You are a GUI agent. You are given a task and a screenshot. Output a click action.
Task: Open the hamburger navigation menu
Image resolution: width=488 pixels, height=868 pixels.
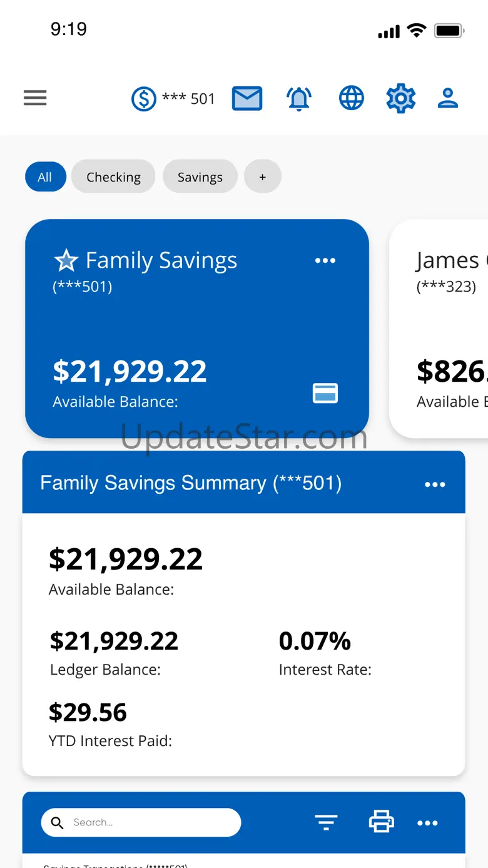(x=35, y=98)
